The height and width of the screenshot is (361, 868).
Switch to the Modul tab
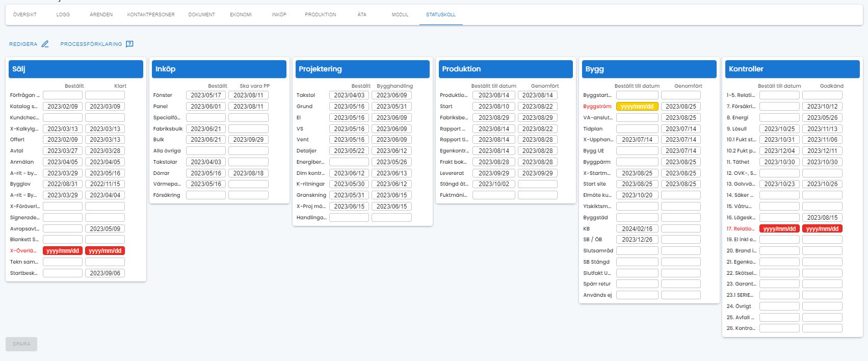[x=400, y=15]
